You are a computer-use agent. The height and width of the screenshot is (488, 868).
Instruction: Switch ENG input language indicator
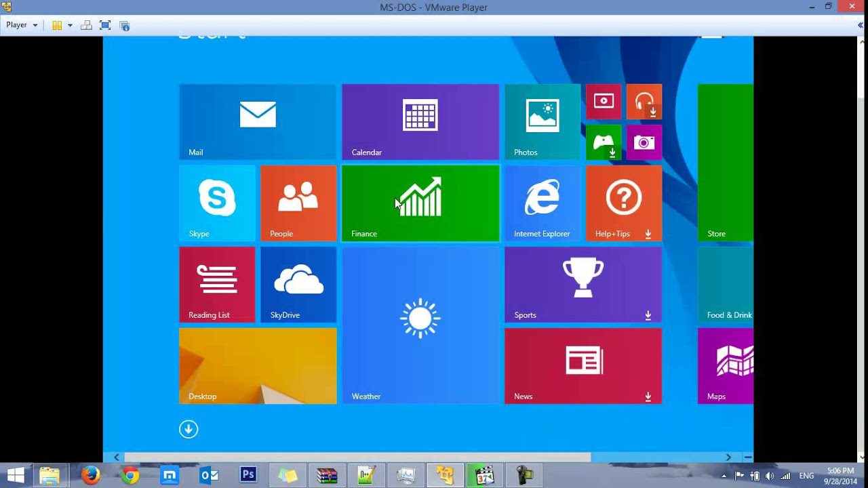[x=806, y=476]
